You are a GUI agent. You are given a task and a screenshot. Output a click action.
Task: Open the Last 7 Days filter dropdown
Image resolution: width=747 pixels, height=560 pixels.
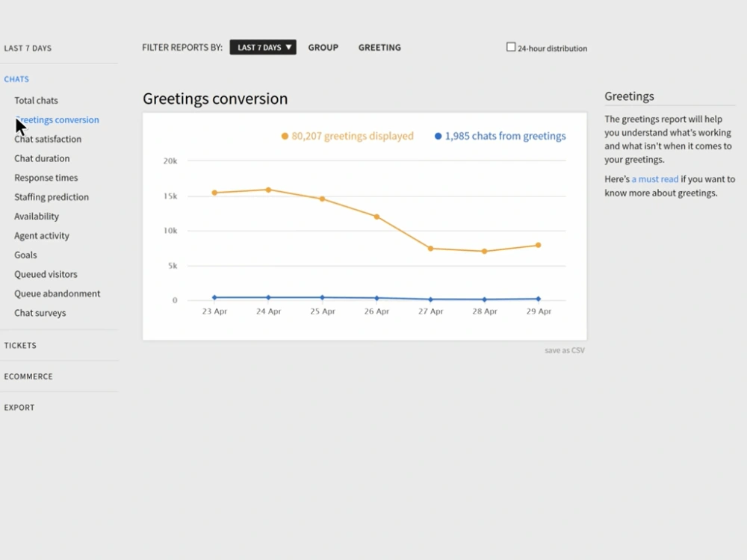pyautogui.click(x=263, y=47)
